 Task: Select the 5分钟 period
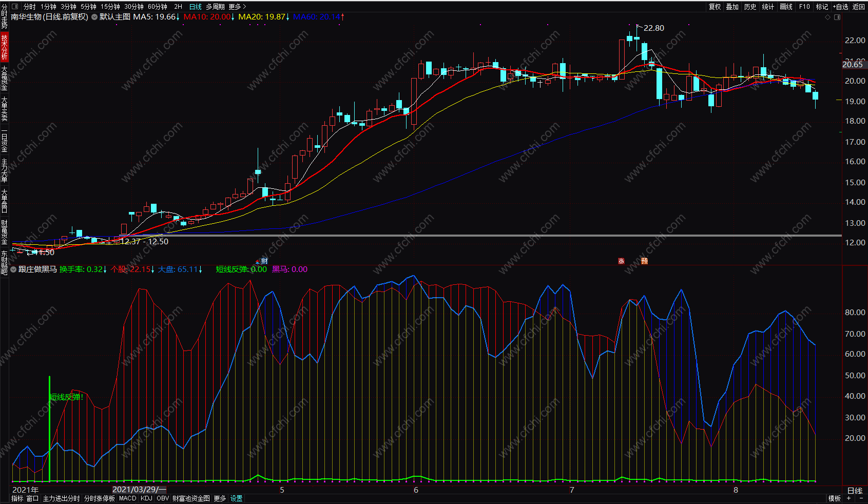pos(88,7)
